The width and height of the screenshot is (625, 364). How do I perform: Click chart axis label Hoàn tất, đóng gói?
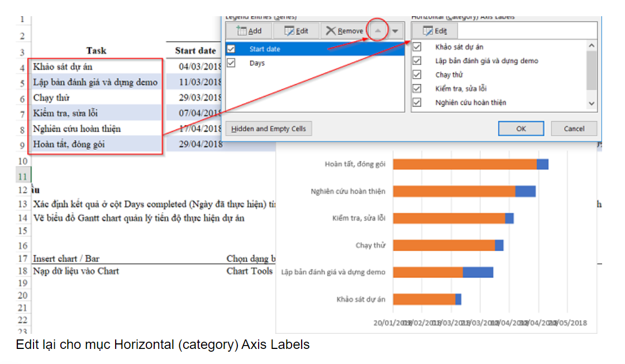click(x=355, y=164)
